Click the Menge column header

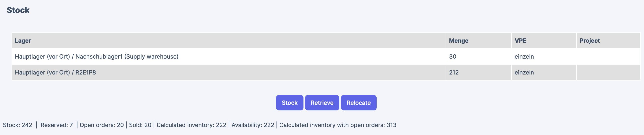[458, 40]
